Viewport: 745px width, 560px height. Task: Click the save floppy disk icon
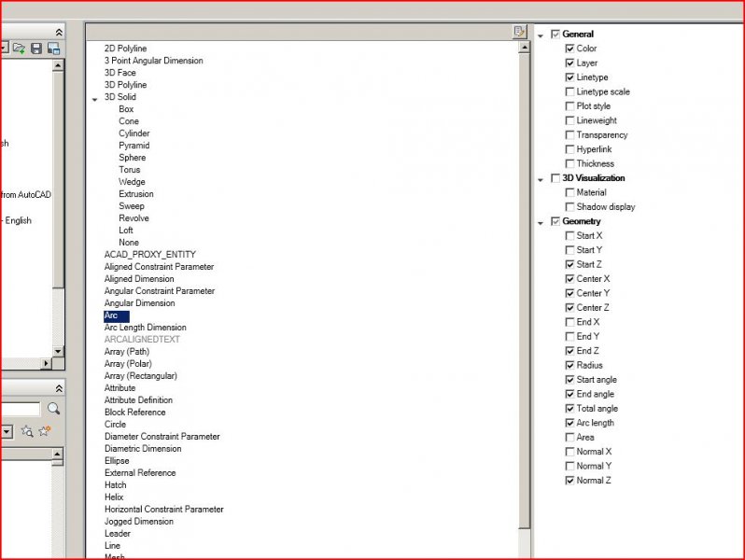(x=36, y=48)
